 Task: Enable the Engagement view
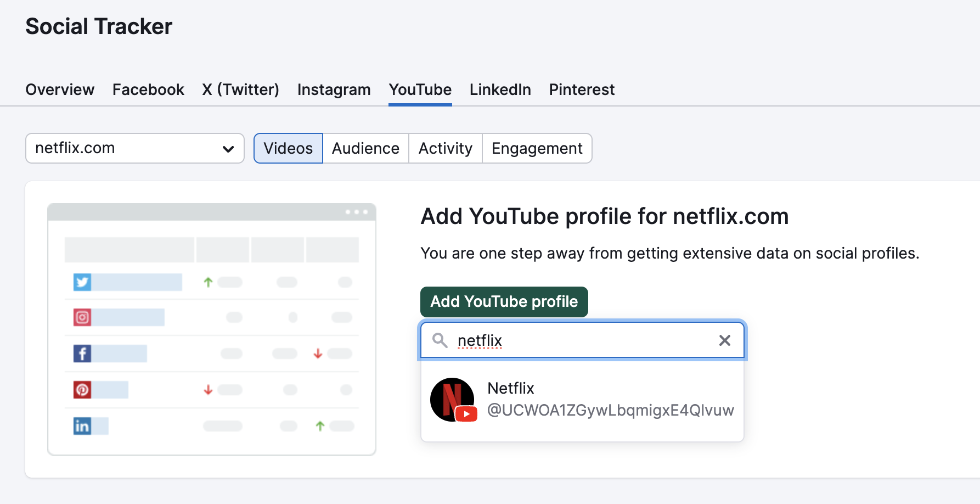536,148
